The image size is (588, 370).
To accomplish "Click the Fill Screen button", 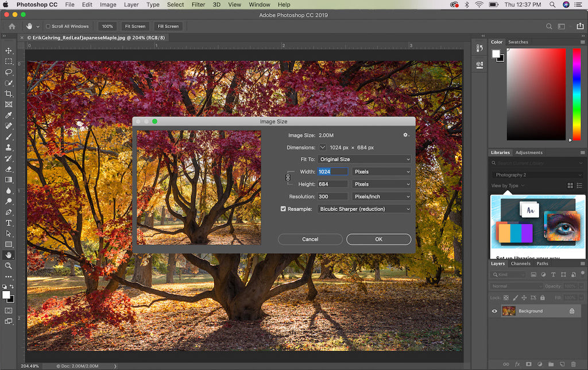I will pos(168,26).
